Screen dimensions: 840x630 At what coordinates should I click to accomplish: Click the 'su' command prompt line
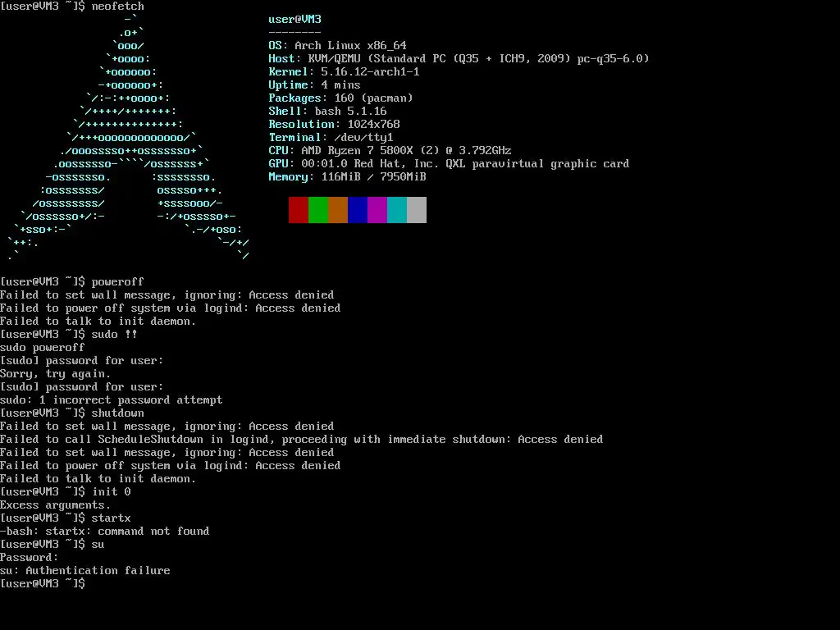52,545
